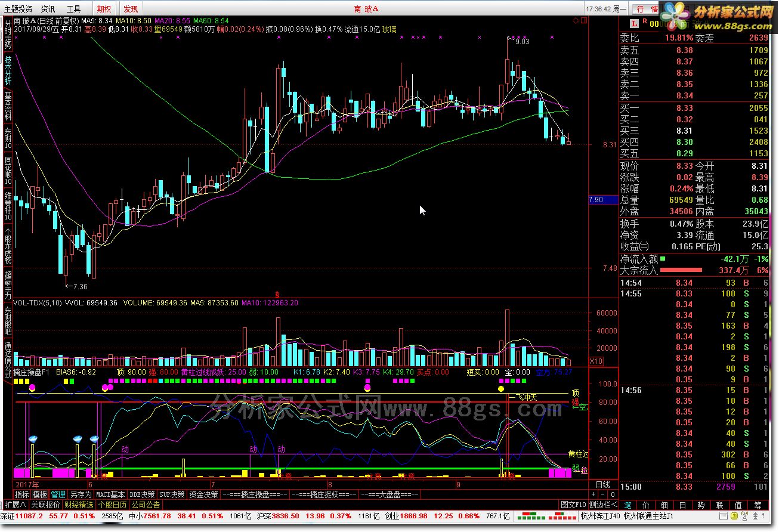
Task: Click the 大宗流入 red progress bar
Action: pos(681,271)
